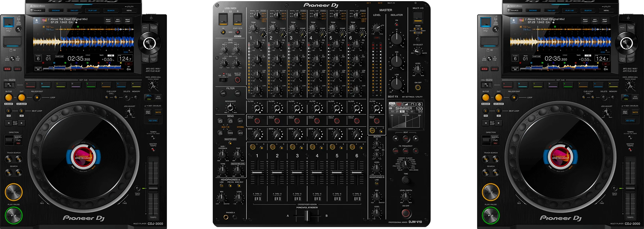Hit the green PLAY/PAUSE button on left deck
Screen dimensions: 644x229
(14, 215)
